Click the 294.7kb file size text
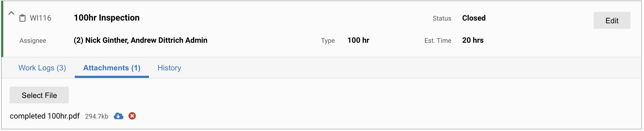Screen dimensions: 644x131 (x=97, y=116)
